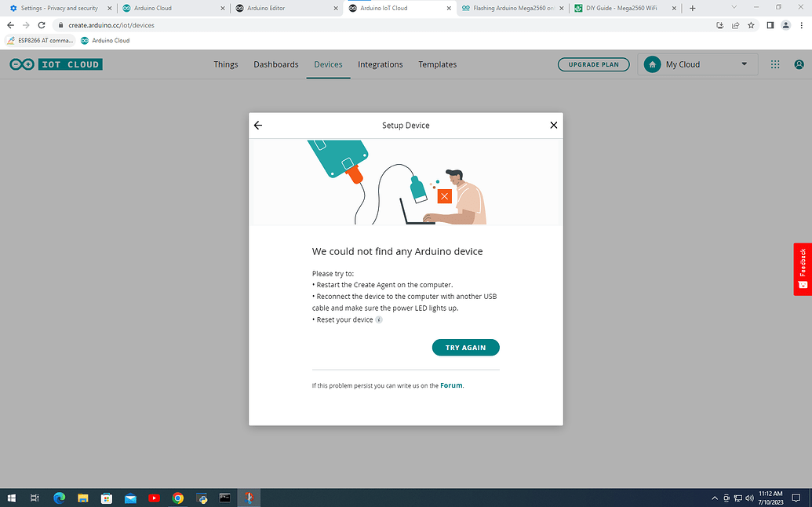Show hidden system tray icons
Viewport: 812px width, 507px height.
point(715,498)
